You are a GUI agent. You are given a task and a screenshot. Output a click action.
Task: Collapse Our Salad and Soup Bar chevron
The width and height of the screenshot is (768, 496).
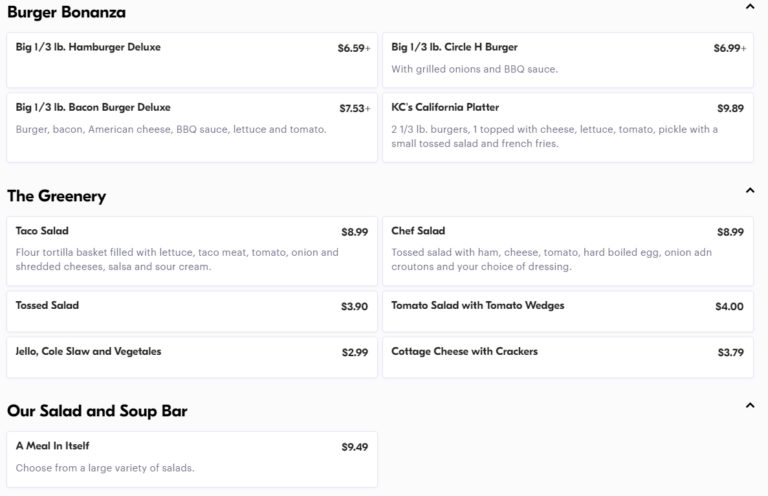pyautogui.click(x=749, y=405)
